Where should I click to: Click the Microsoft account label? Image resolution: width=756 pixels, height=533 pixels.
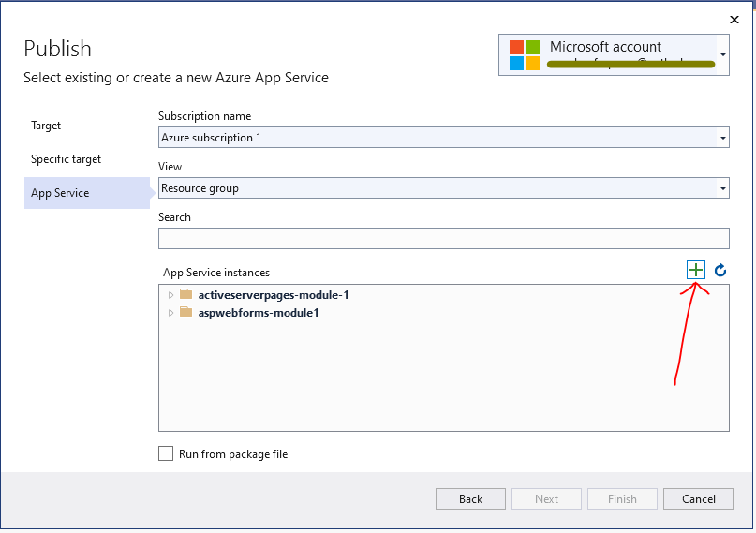[605, 47]
